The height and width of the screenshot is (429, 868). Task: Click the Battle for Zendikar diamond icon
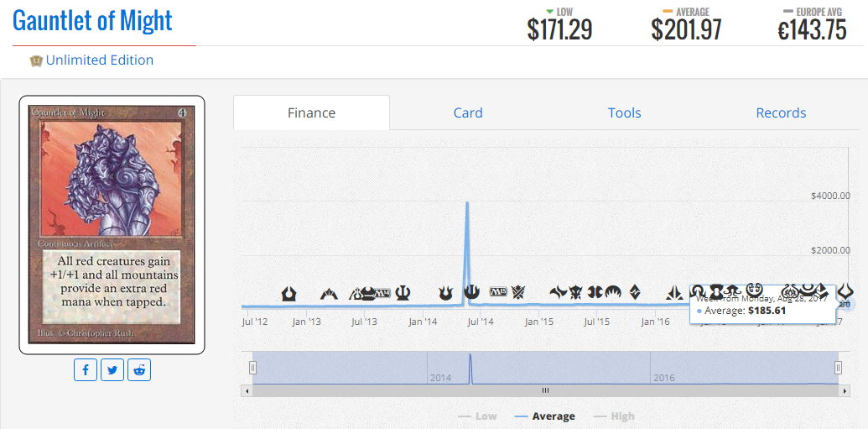pyautogui.click(x=634, y=291)
